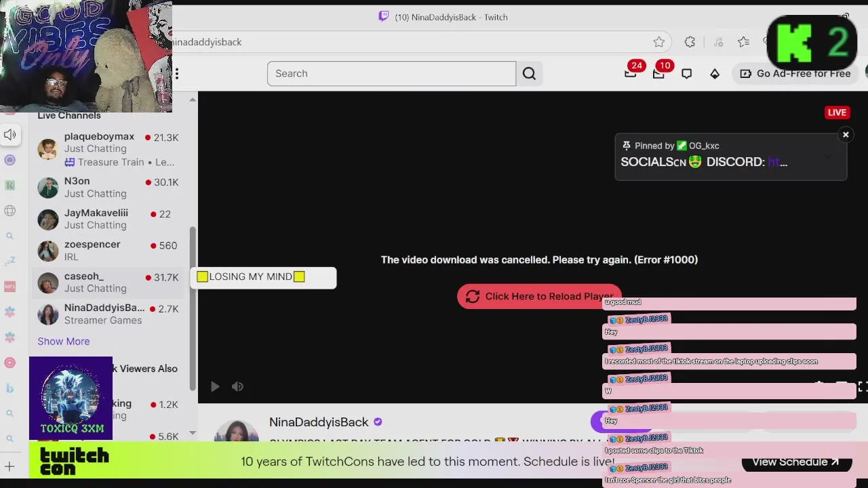Click the discord link in pinned message

point(777,162)
